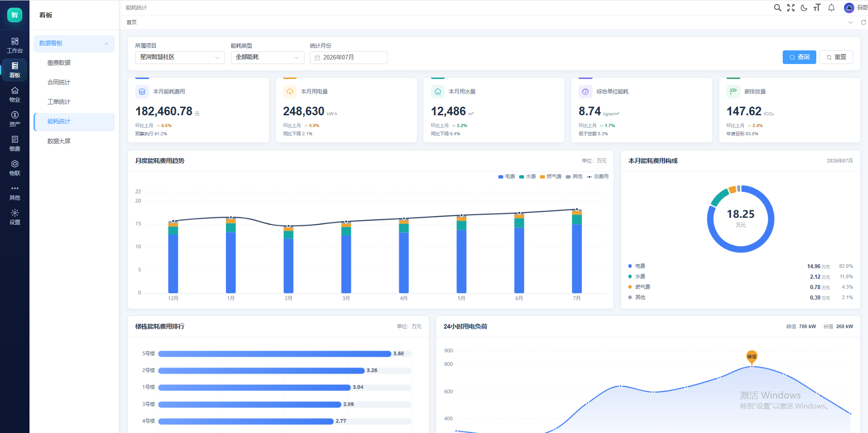
Task: Open the 统计月份 date picker
Action: point(348,57)
